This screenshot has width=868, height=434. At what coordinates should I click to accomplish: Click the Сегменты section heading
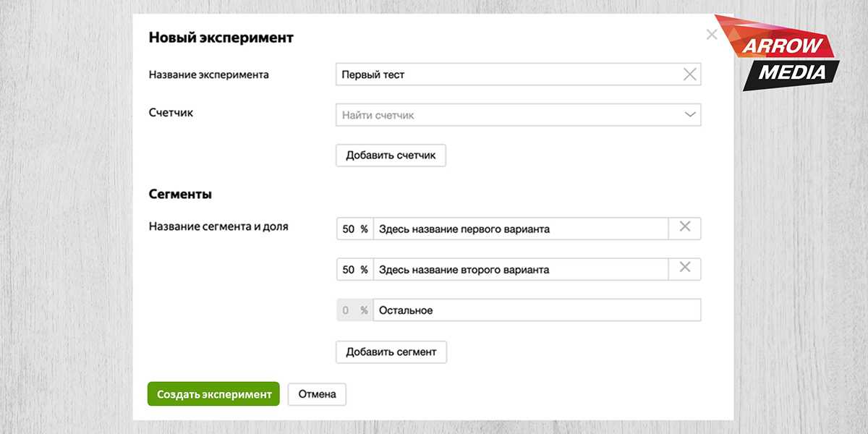click(x=180, y=195)
